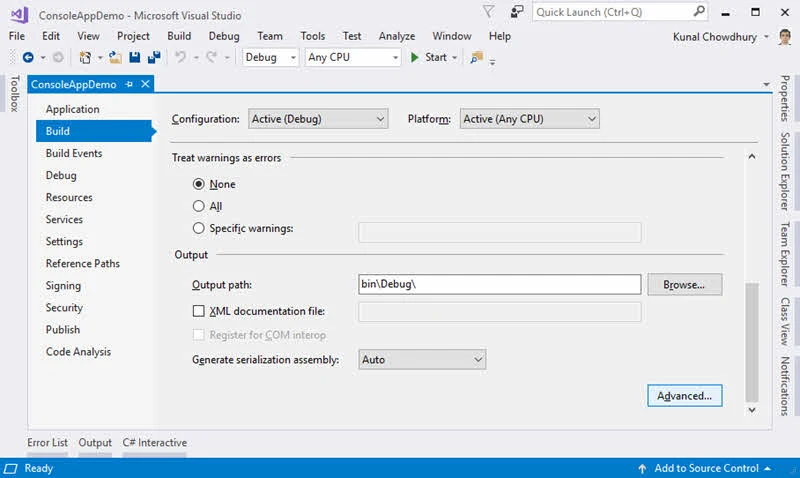800x478 pixels.
Task: Open the Debug solution configuration dropdown
Action: (270, 57)
